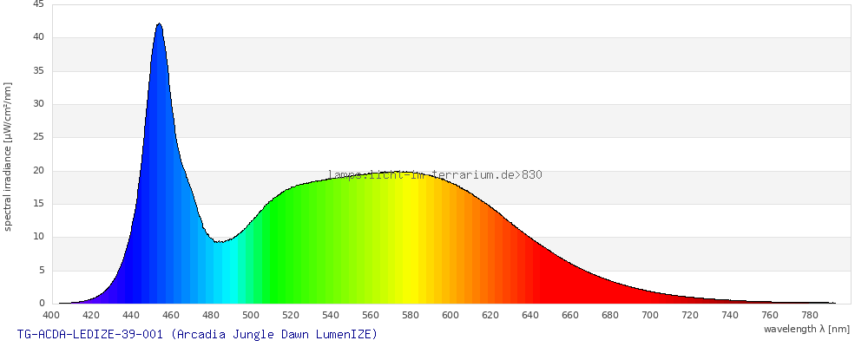Click y-axis tick label 20
Viewport: 868px width, 347px height.
pos(38,171)
